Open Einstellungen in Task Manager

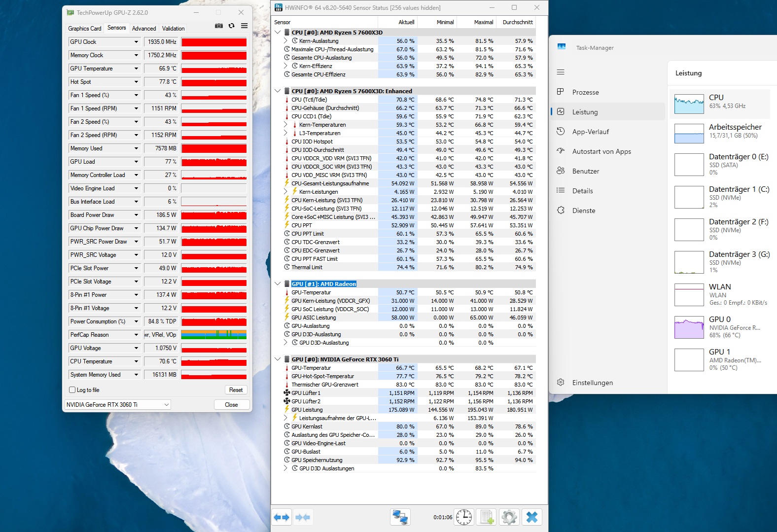click(x=608, y=383)
